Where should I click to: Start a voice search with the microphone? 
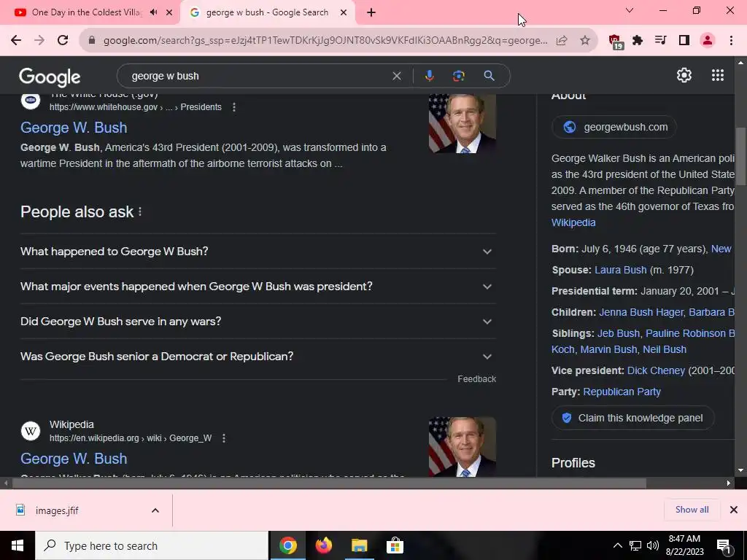(x=429, y=76)
